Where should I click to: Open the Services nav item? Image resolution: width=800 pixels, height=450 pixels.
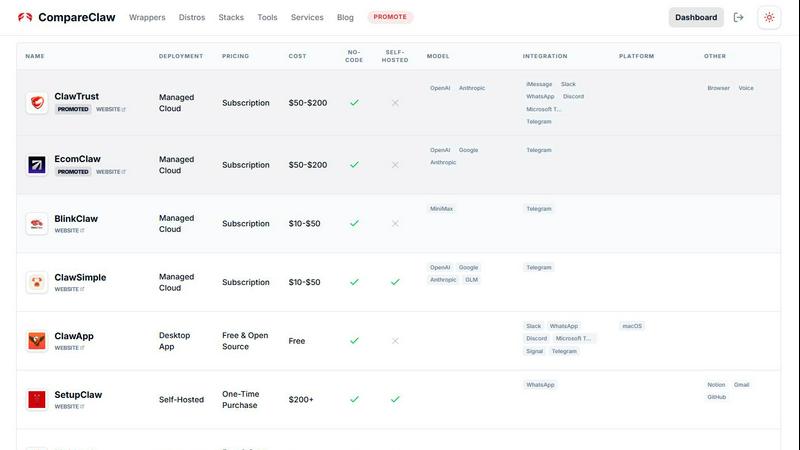point(307,17)
